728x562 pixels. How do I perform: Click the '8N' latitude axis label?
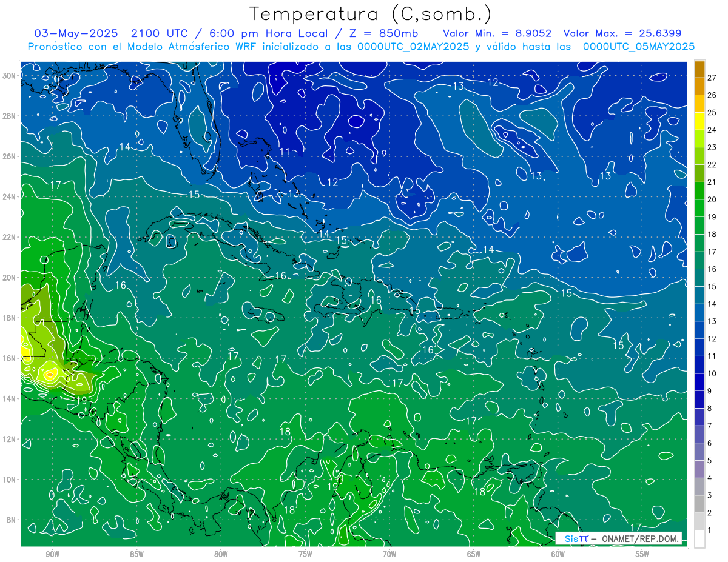(12, 520)
